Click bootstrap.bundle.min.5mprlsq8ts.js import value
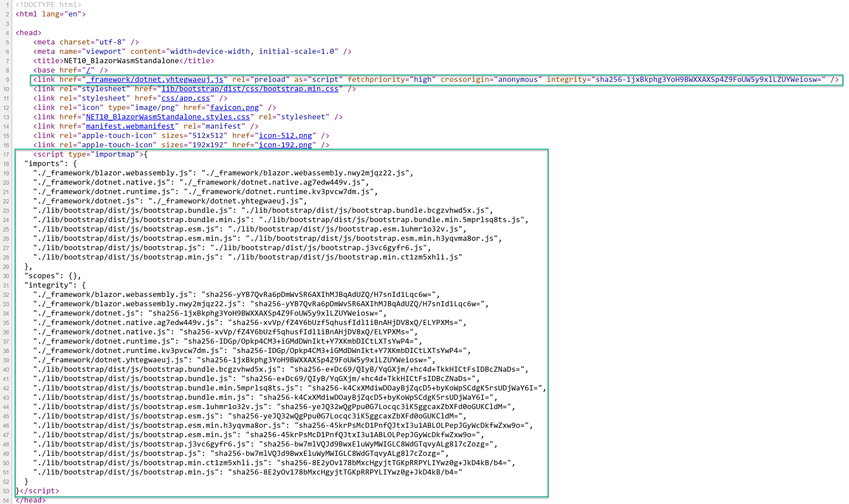 (x=391, y=220)
